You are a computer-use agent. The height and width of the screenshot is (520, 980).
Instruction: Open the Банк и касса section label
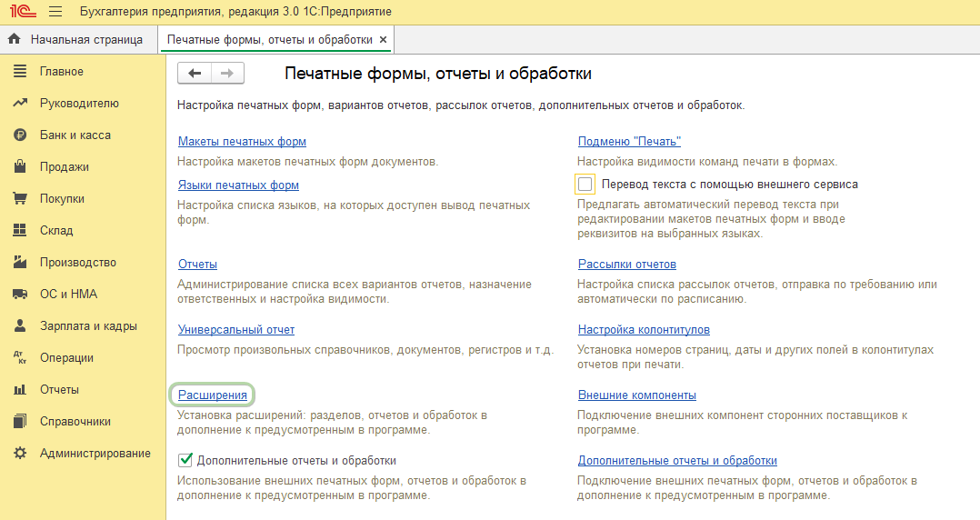point(75,135)
